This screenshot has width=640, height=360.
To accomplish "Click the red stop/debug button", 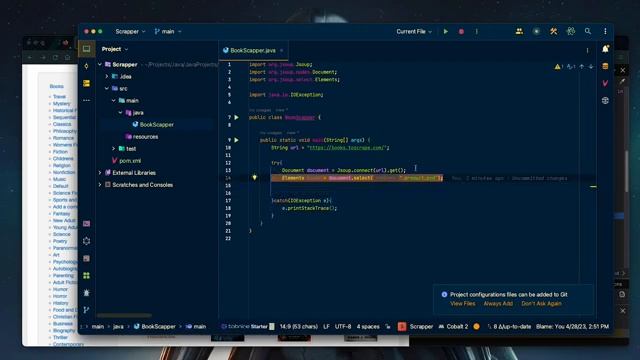I will [461, 31].
